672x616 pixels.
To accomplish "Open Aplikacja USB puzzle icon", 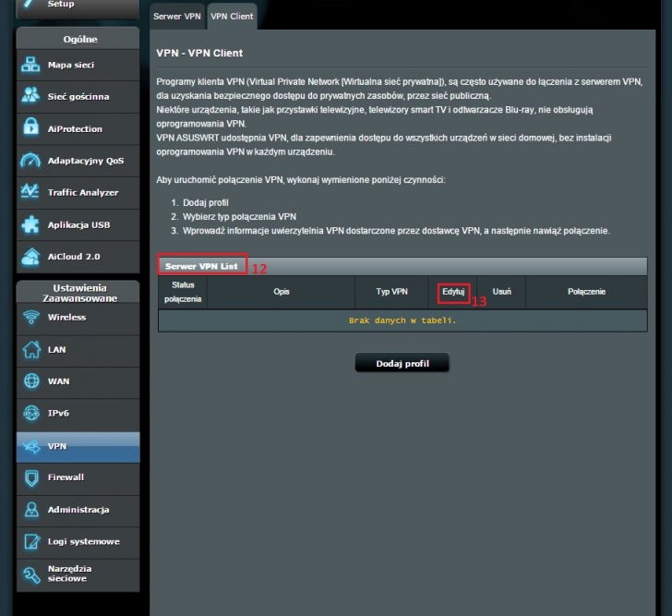I will coord(30,224).
